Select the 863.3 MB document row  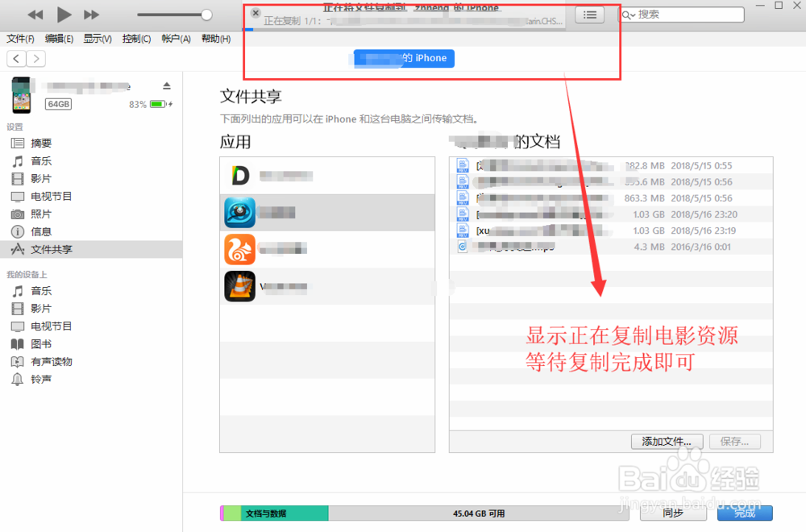611,198
